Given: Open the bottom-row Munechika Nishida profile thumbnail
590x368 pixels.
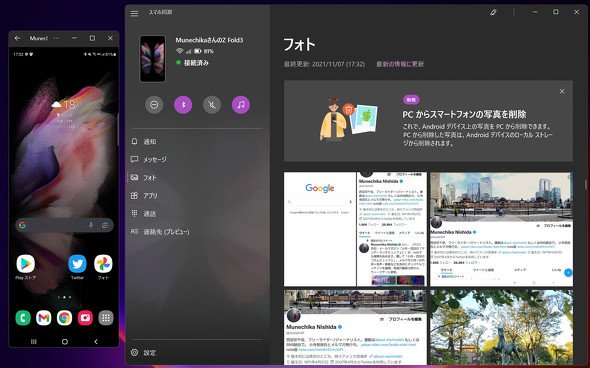Looking at the screenshot, I should pos(355,327).
